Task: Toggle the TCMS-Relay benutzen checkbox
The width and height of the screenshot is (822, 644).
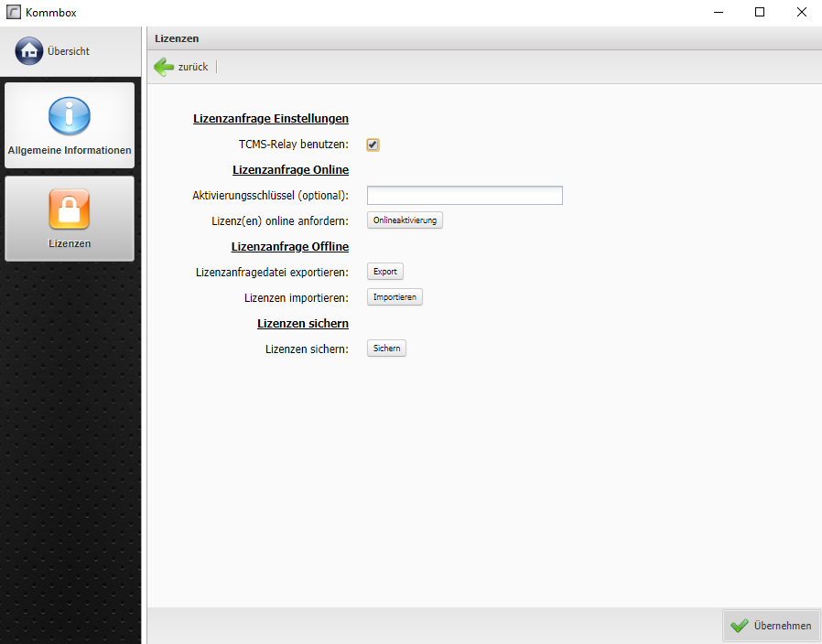Action: click(373, 145)
